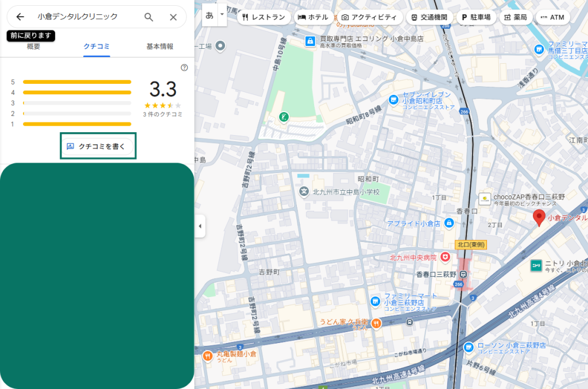The image size is (588, 389).
Task: Clear search with the X icon
Action: 173,17
